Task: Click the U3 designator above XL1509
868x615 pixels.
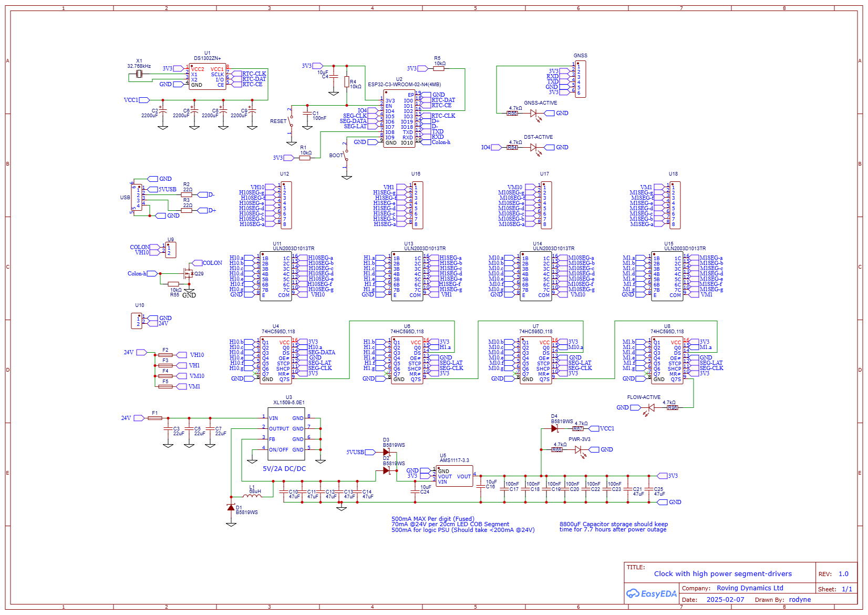Action: tap(289, 397)
